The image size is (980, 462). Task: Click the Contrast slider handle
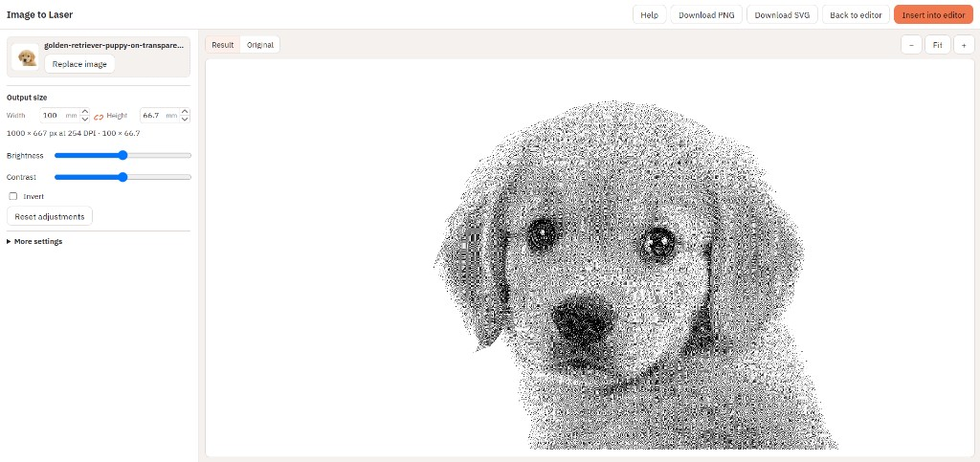coord(122,177)
